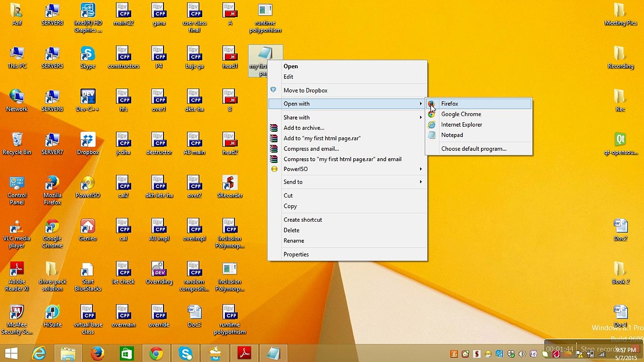
Task: Select the qt-opensource installer icon
Action: 620,144
